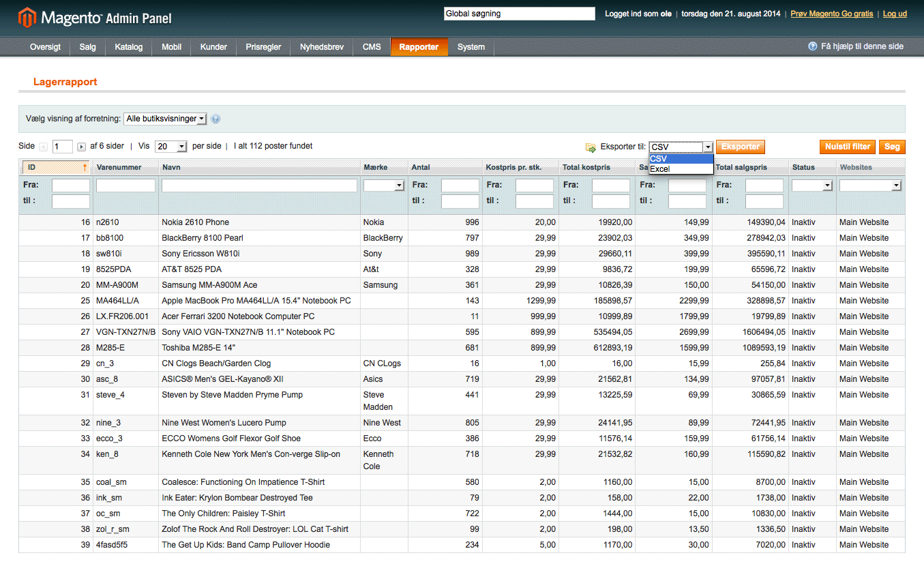The image size is (924, 564).
Task: Click the 'Log ud' link
Action: click(x=895, y=14)
